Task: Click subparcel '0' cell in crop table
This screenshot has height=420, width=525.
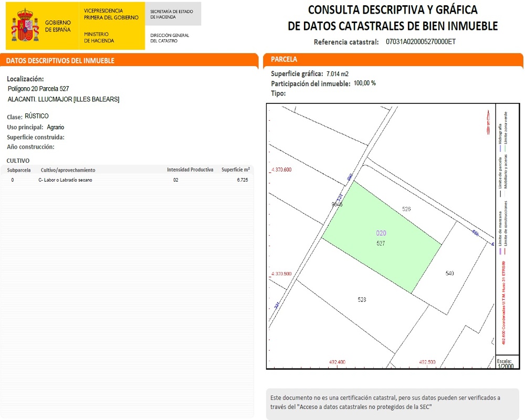Action: 13,180
